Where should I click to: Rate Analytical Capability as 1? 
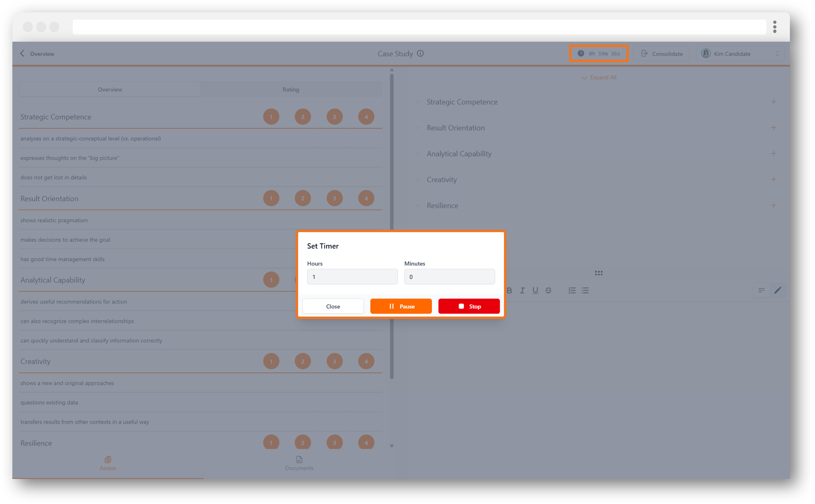pos(271,280)
